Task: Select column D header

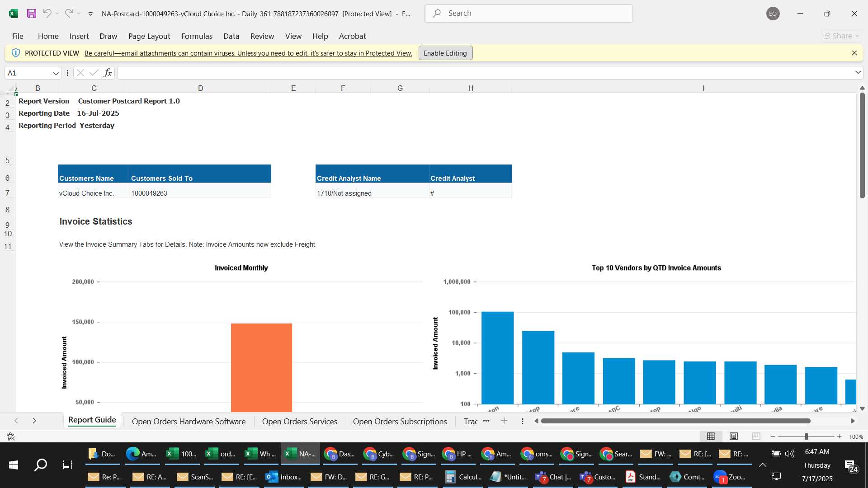Action: [200, 88]
